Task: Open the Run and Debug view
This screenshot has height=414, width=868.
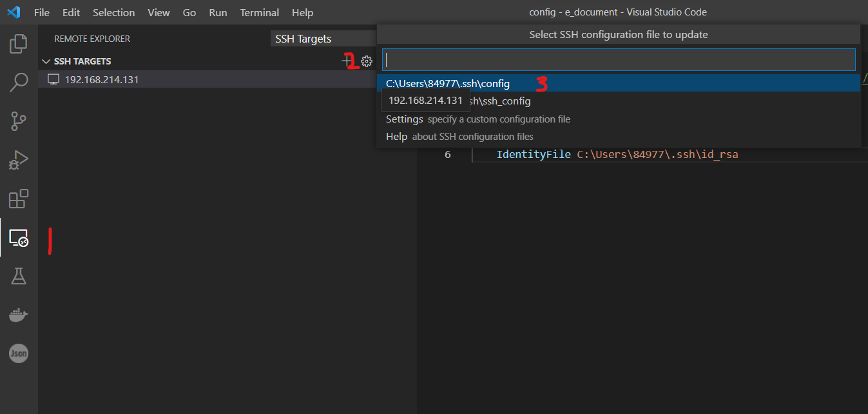Action: tap(19, 159)
